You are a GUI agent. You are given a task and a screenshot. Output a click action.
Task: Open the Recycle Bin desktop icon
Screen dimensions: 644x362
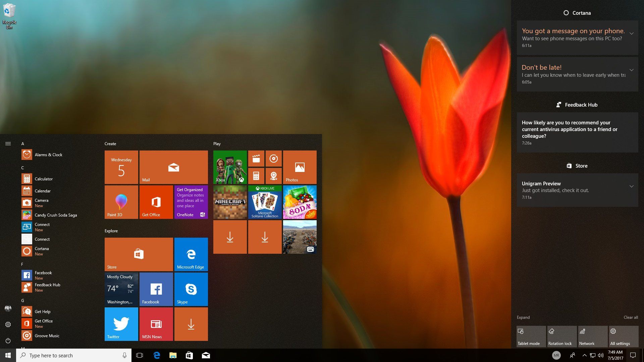pyautogui.click(x=9, y=16)
